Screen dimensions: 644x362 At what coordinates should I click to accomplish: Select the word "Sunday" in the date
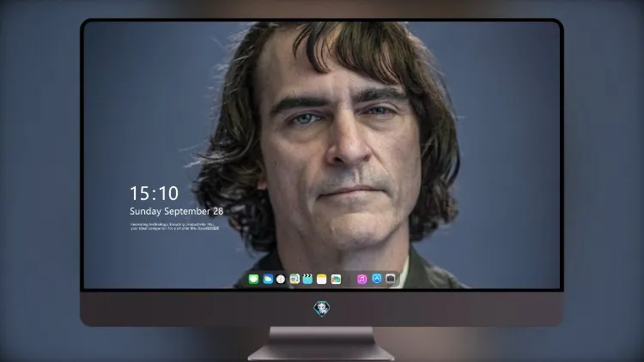pyautogui.click(x=145, y=211)
